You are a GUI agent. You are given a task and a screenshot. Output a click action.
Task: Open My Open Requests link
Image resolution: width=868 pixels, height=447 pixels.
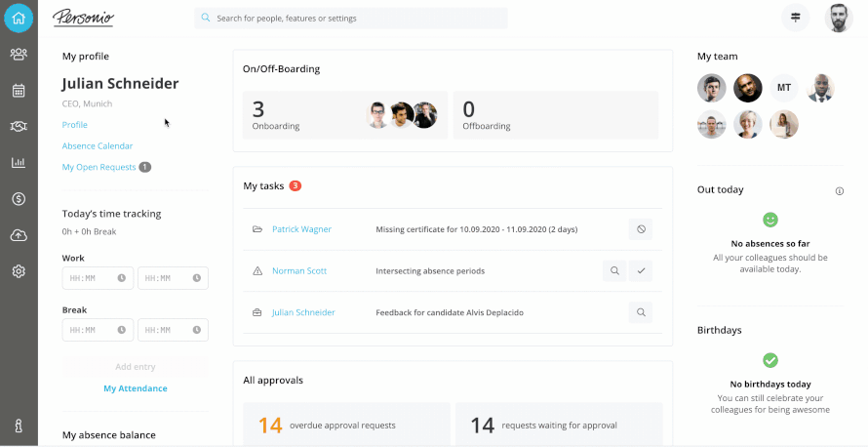[x=99, y=168]
